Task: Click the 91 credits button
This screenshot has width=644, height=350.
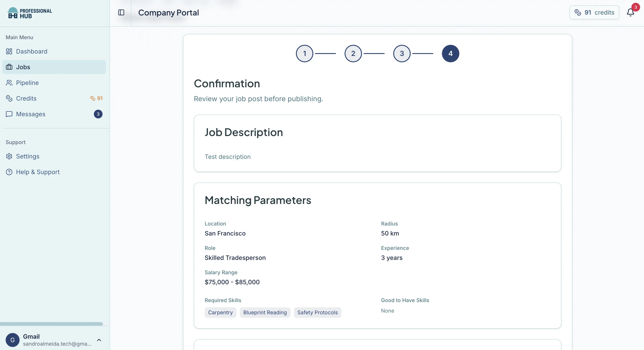Action: (x=594, y=13)
